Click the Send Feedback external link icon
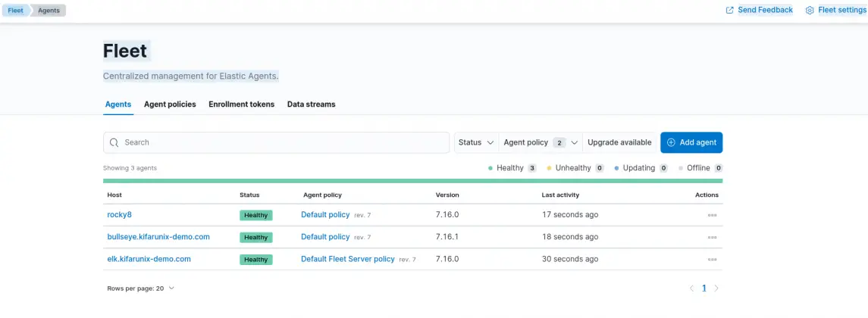 click(x=730, y=11)
